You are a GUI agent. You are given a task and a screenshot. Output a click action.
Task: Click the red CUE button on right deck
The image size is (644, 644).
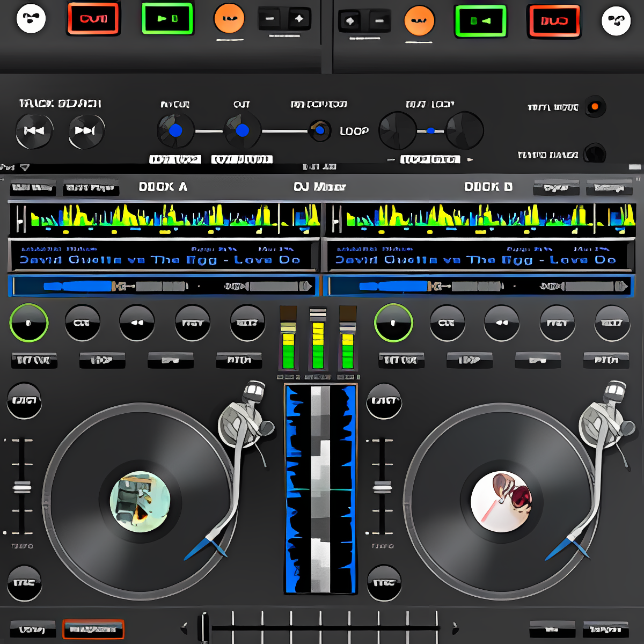pos(554,21)
